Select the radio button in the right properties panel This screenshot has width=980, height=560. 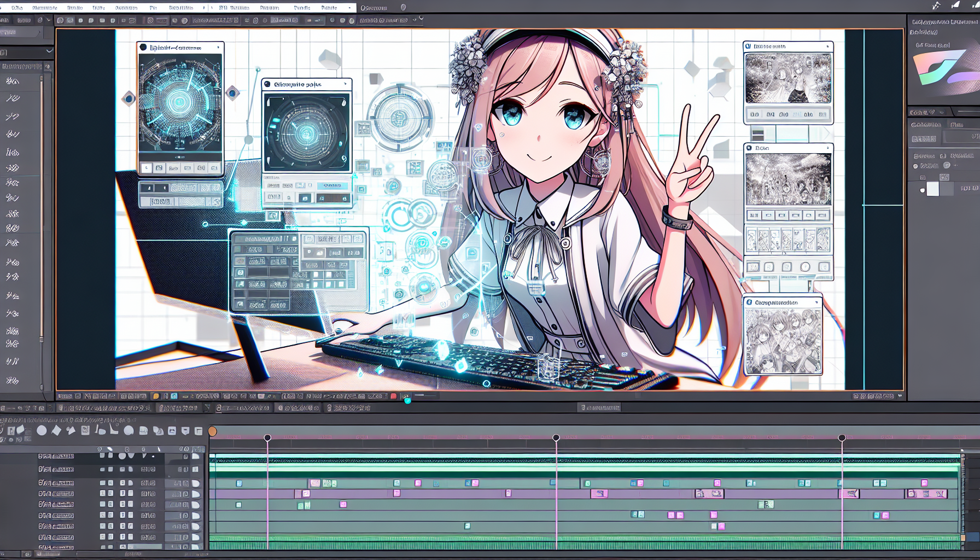point(915,166)
